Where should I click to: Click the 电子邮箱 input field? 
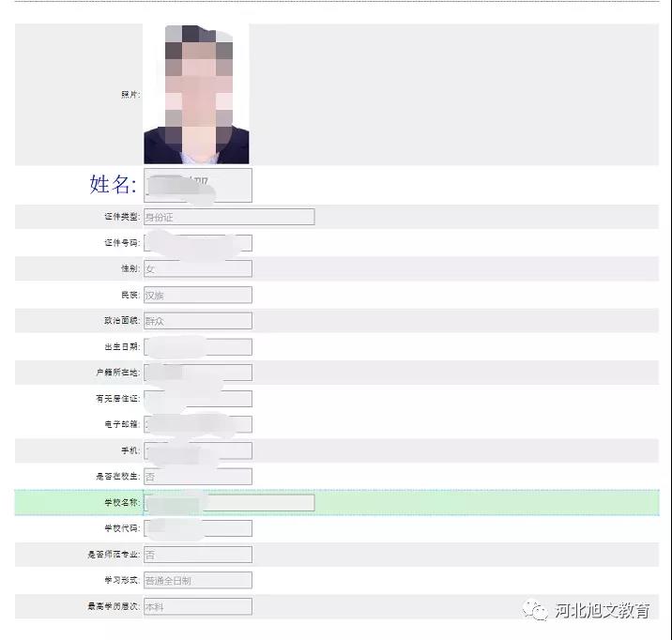click(198, 424)
